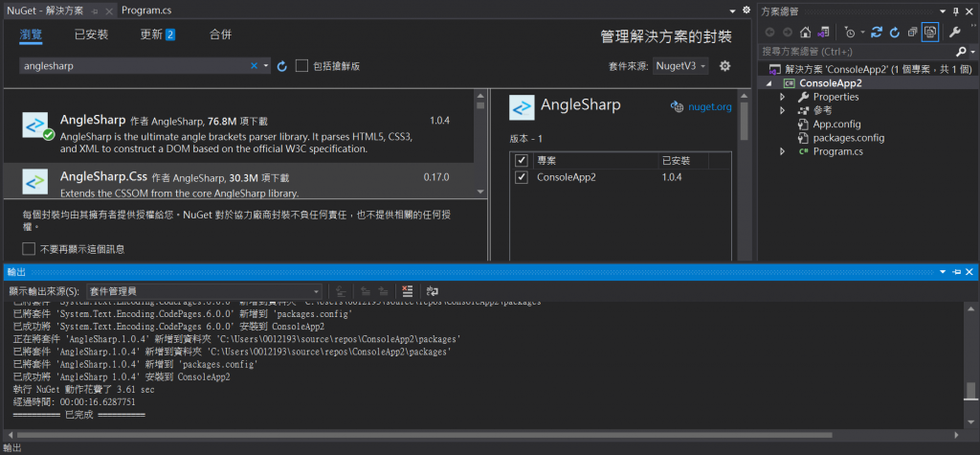Collapse the ConsoleApp2 project node

(x=768, y=83)
